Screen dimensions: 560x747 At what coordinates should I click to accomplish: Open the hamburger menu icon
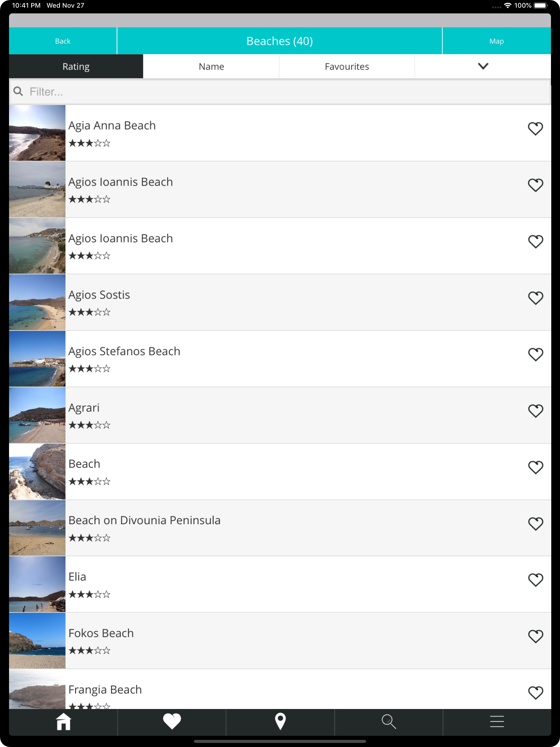pos(497,722)
